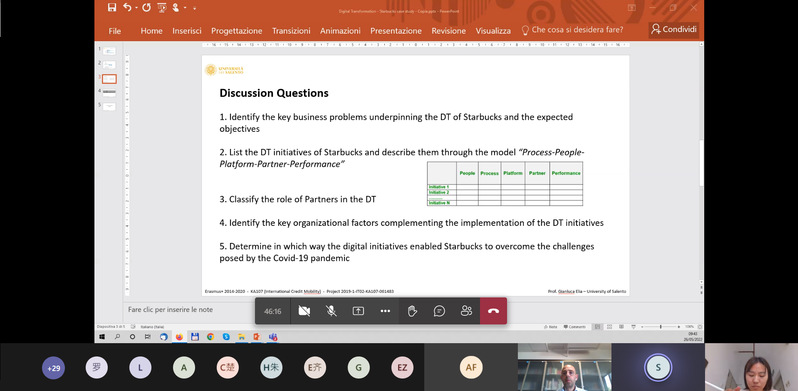Open Microsoft Teams from the taskbar
The image size is (798, 391).
click(273, 337)
